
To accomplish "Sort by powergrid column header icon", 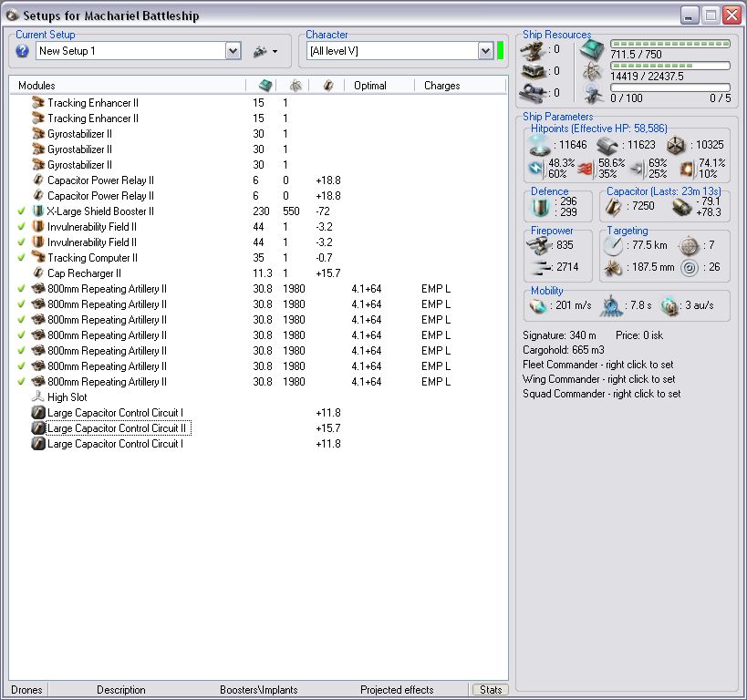I will [296, 86].
